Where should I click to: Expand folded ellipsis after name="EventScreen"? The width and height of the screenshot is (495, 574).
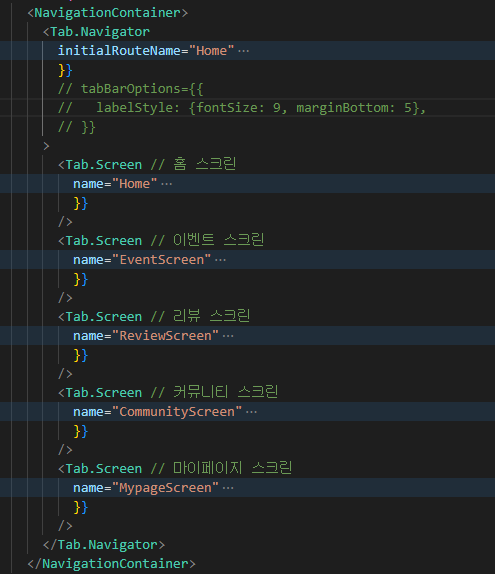pyautogui.click(x=220, y=260)
